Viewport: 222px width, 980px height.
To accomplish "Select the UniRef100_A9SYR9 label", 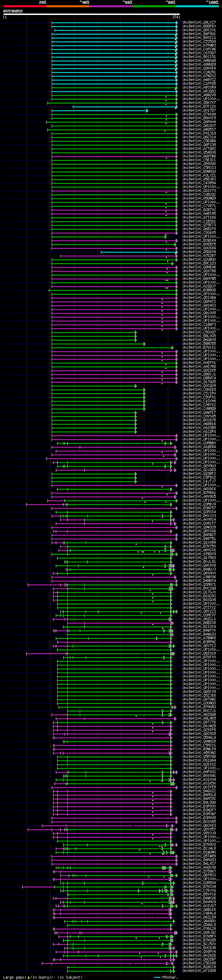I will tap(199, 88).
